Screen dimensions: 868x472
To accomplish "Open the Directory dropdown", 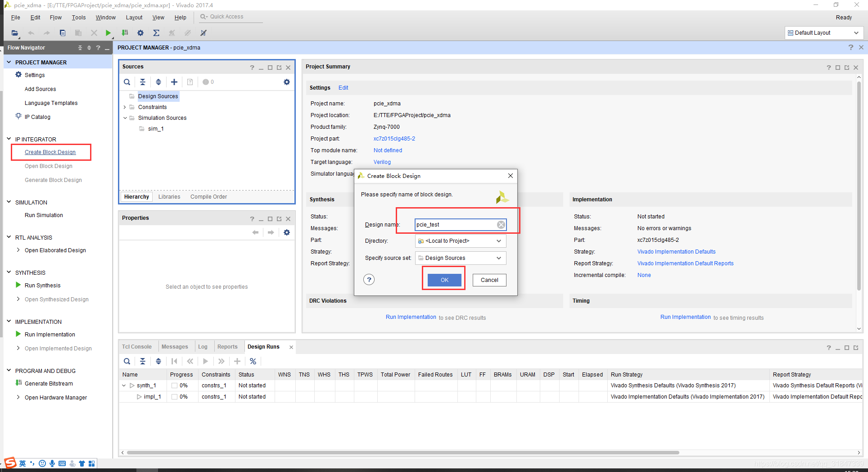I will [460, 241].
